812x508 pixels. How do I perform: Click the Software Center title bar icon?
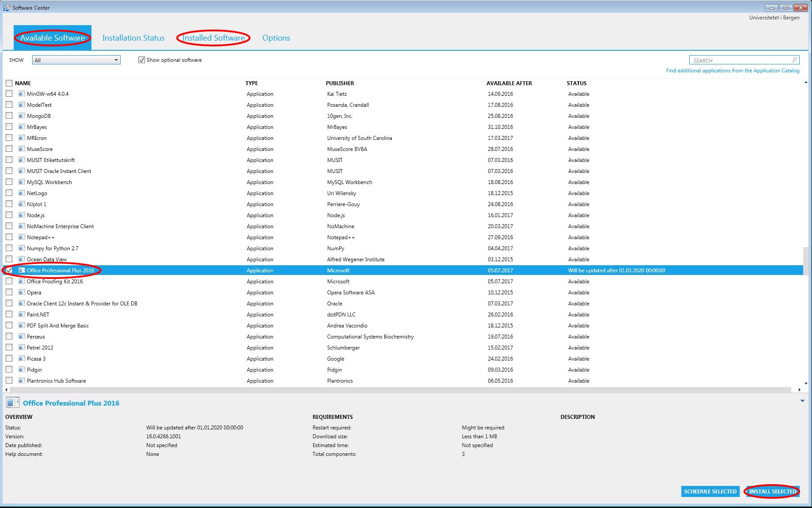coord(7,8)
